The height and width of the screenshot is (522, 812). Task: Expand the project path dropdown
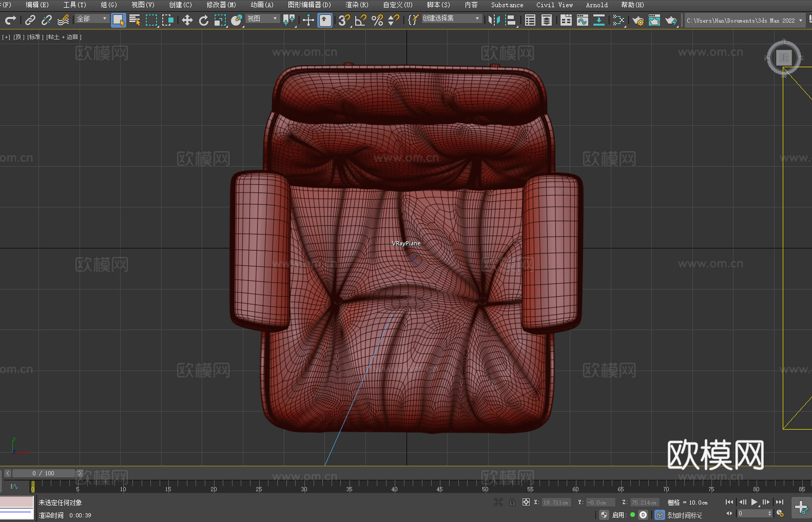tap(800, 21)
